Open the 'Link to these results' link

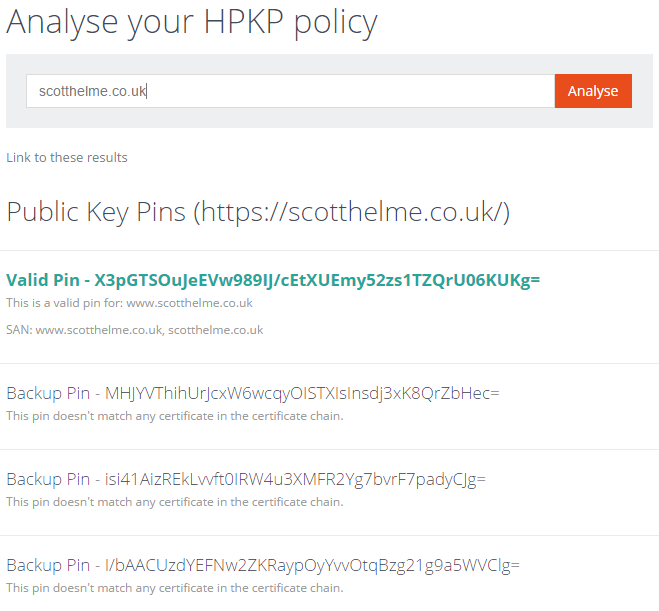(67, 157)
